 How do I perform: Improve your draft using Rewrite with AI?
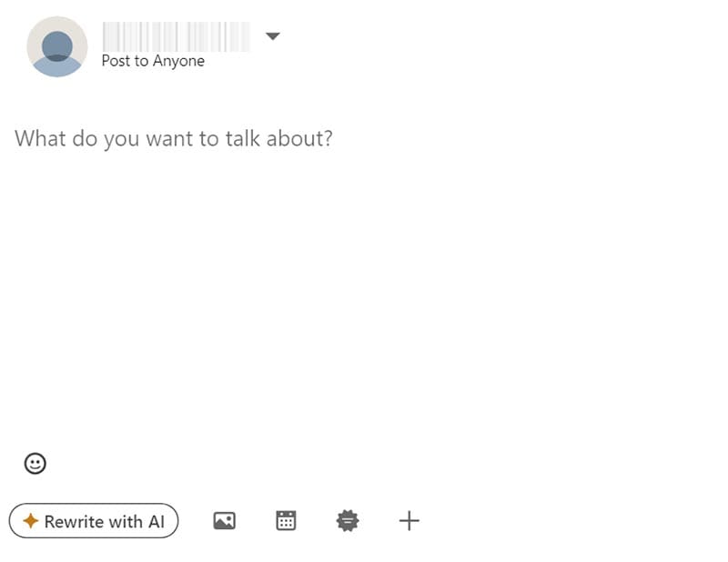94,521
